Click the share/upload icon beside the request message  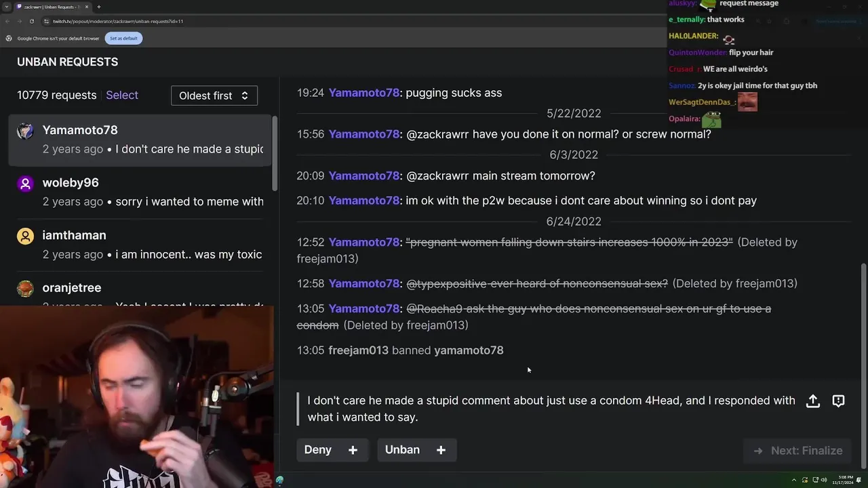pos(813,401)
